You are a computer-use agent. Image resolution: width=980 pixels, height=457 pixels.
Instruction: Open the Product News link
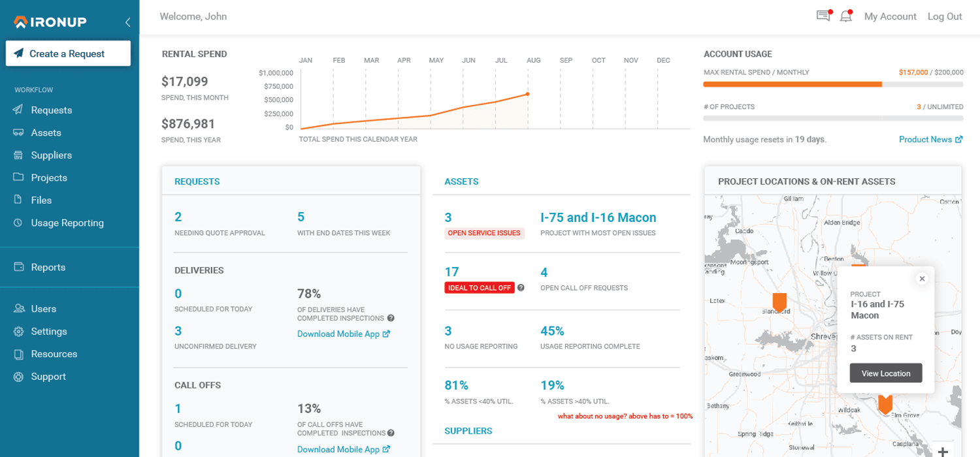925,139
